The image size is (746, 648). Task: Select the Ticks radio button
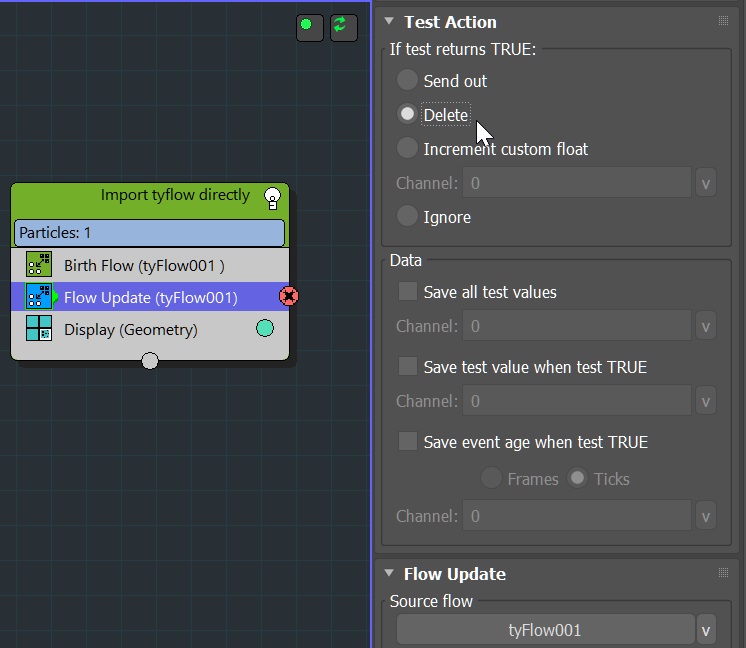578,478
